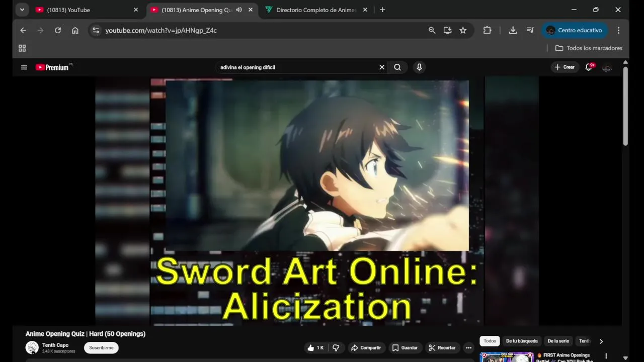Open YouTube notifications bell

[588, 67]
